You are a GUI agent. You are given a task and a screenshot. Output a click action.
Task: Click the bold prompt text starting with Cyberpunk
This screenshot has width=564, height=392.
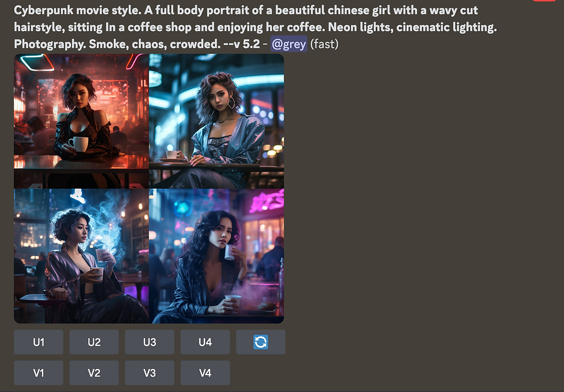pos(256,27)
